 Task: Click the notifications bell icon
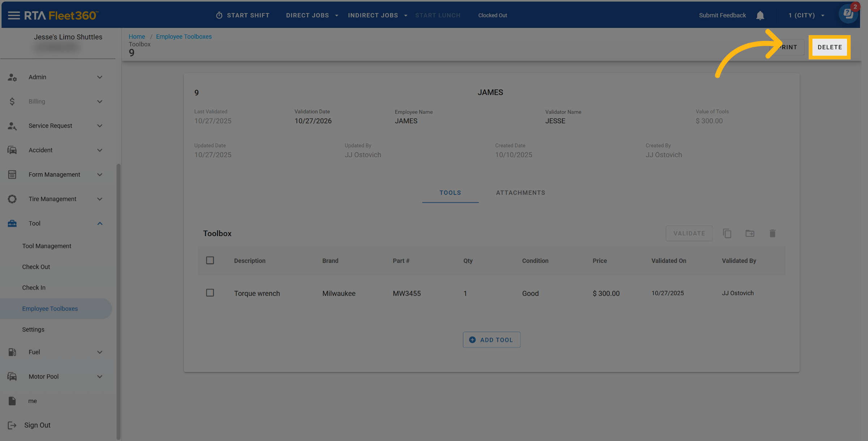760,16
